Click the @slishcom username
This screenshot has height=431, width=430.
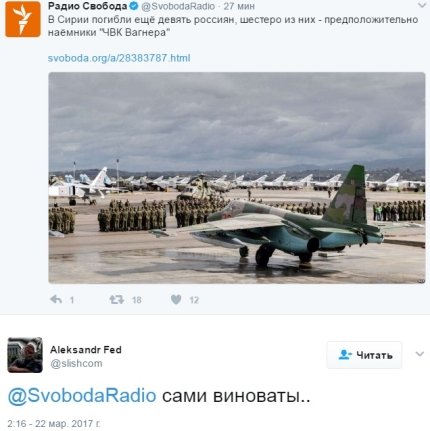76,363
